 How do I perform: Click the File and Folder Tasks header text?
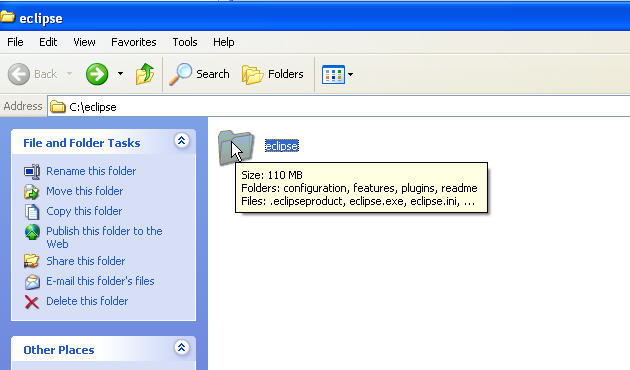point(82,143)
